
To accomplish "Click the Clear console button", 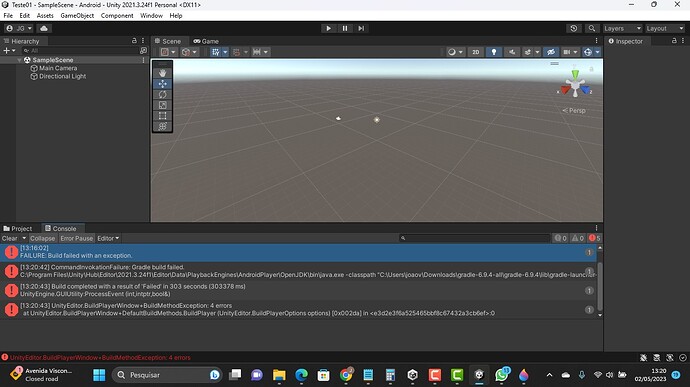I will coord(10,238).
